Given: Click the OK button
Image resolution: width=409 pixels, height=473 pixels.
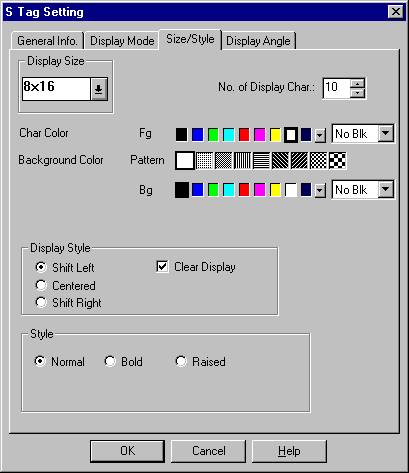Looking at the screenshot, I should [127, 451].
